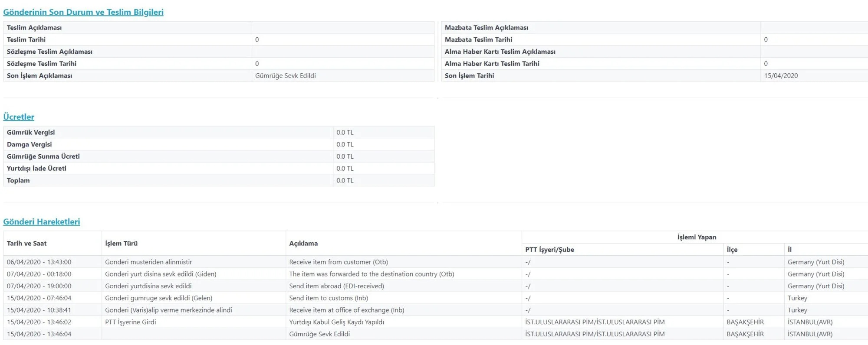868x345 pixels.
Task: Select the Send item to customs (Inb) description
Action: pos(329,298)
